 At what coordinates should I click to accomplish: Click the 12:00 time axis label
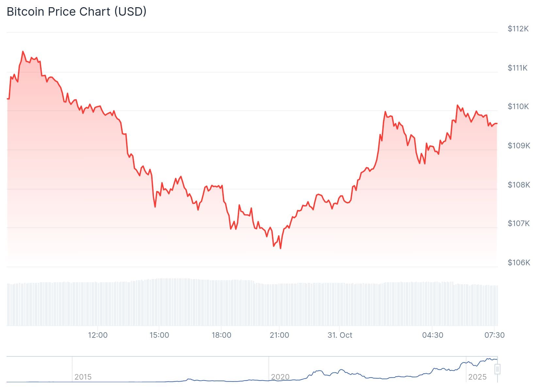pos(98,335)
